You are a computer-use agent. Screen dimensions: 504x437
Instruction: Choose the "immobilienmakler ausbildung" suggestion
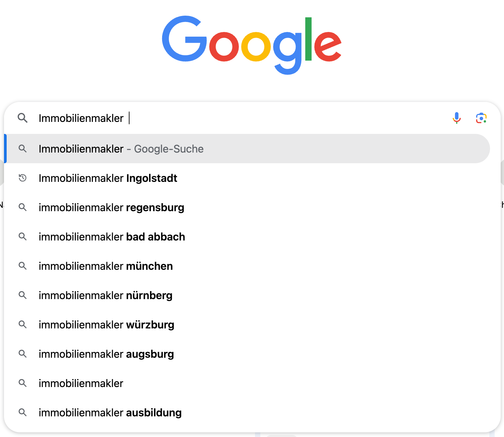[x=110, y=413]
